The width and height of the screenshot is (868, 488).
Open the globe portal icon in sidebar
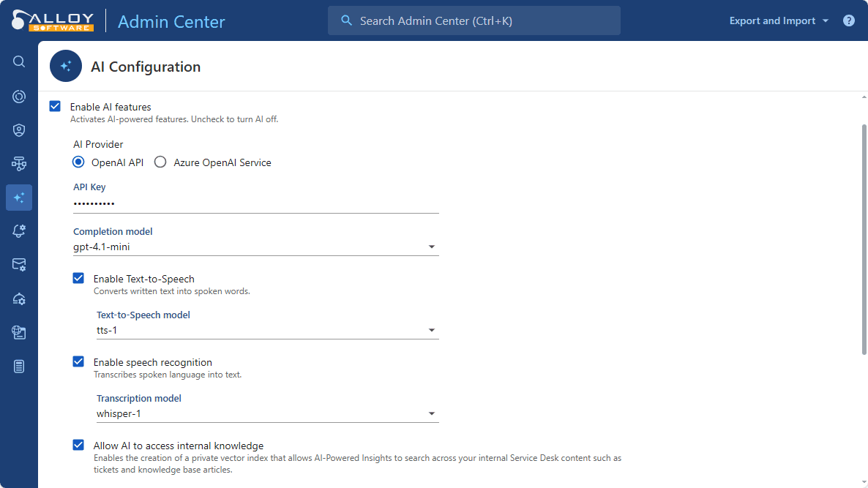pos(19,333)
